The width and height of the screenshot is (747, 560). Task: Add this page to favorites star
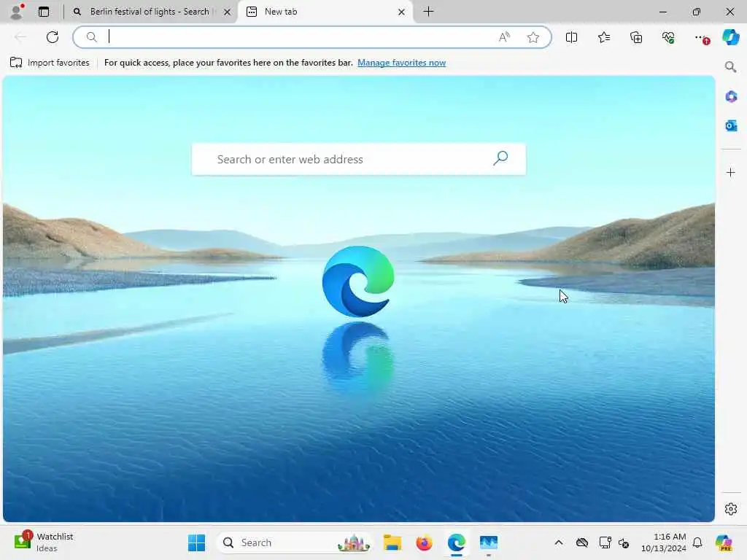tap(533, 37)
